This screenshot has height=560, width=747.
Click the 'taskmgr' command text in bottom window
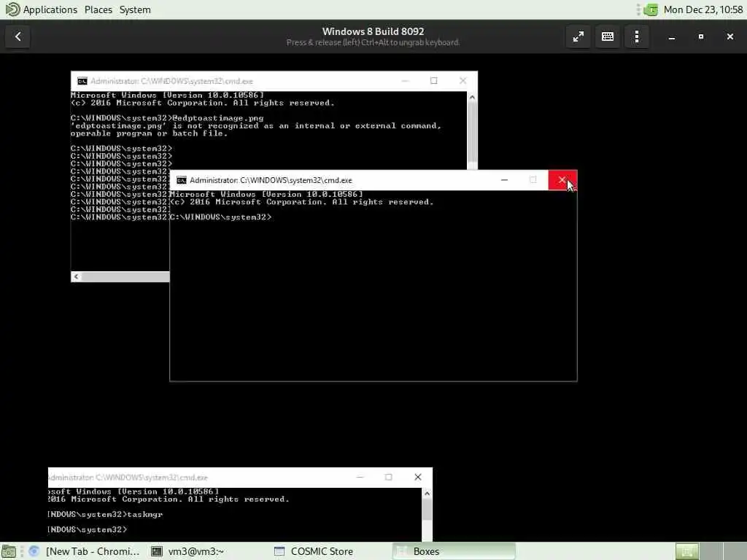[x=145, y=514]
